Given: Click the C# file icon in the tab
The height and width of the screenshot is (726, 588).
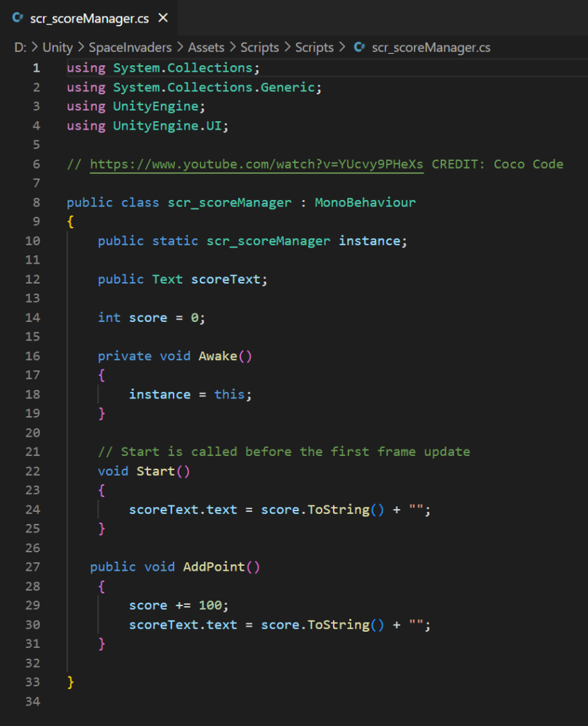Looking at the screenshot, I should coord(18,18).
